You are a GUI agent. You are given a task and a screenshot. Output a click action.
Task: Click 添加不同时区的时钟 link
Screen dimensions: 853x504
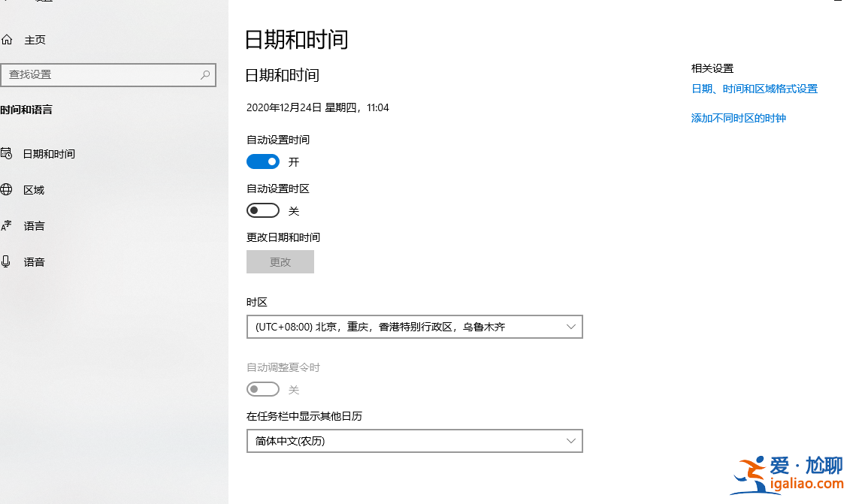pos(738,118)
